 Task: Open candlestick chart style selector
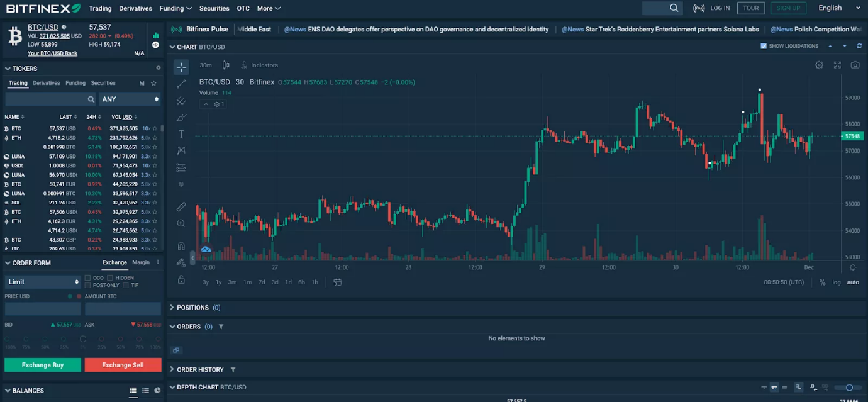[x=226, y=65]
